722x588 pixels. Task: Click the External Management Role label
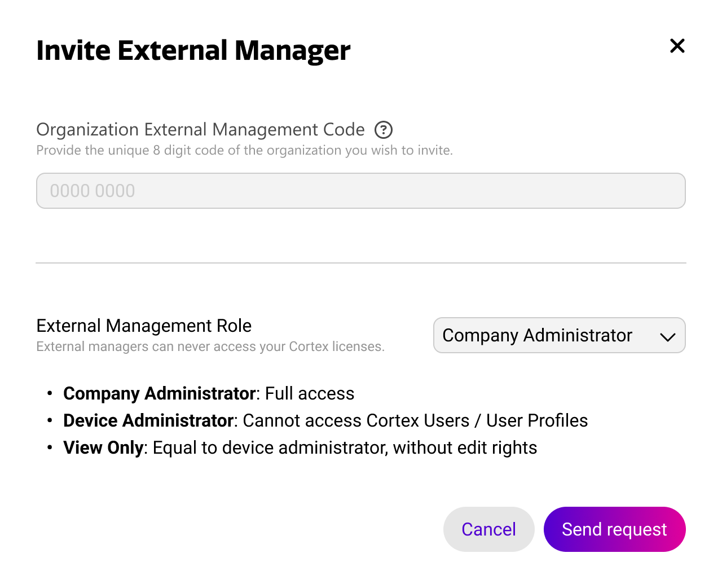click(144, 326)
